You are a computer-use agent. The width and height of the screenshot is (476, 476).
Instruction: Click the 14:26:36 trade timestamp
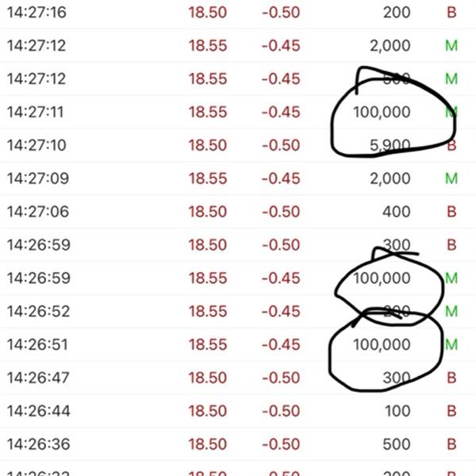(36, 444)
